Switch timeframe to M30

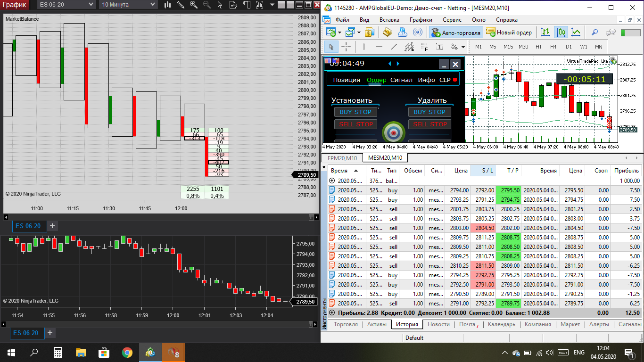pos(523,47)
